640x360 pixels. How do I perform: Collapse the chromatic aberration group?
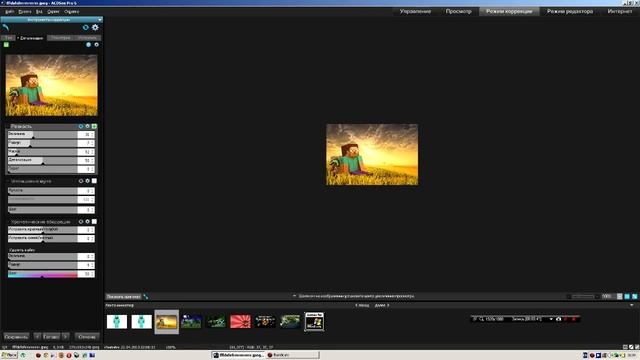tap(8, 222)
